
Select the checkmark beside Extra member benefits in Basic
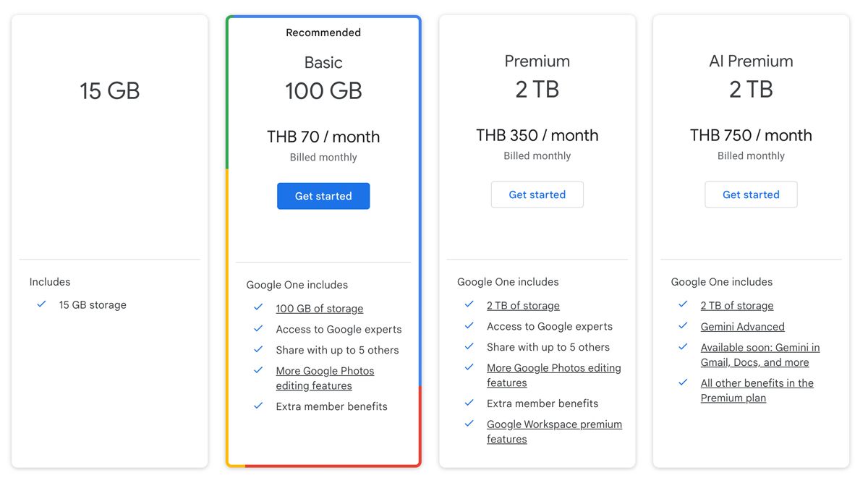click(258, 406)
